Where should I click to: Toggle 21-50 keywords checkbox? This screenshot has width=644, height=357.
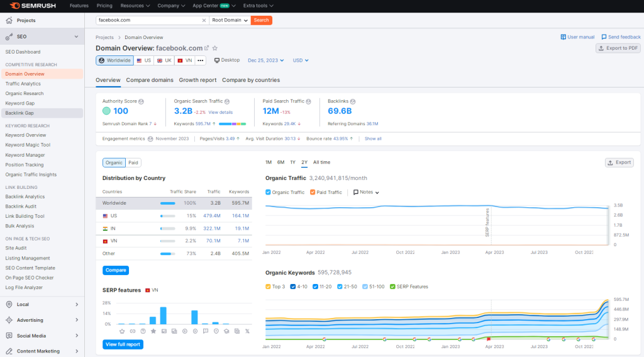click(340, 286)
